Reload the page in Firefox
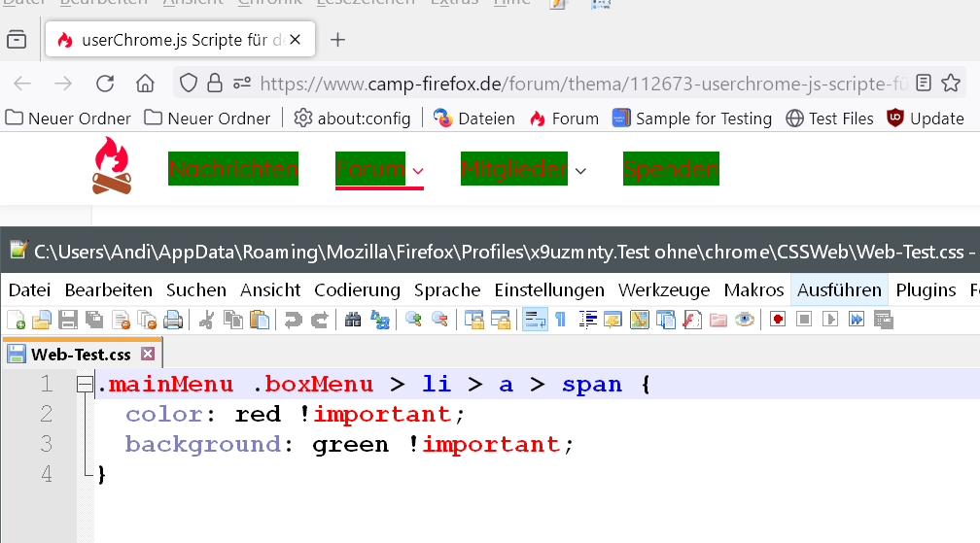Image resolution: width=980 pixels, height=543 pixels. [x=104, y=83]
